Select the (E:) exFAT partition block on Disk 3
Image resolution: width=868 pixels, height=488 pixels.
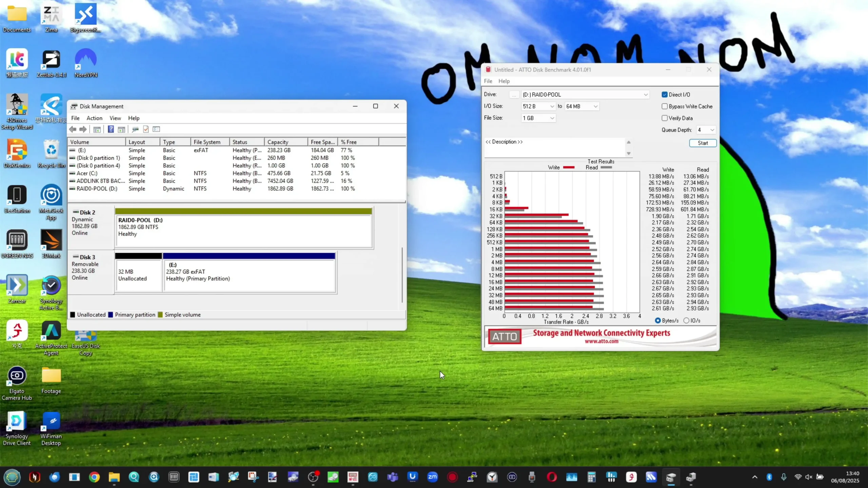coord(250,272)
